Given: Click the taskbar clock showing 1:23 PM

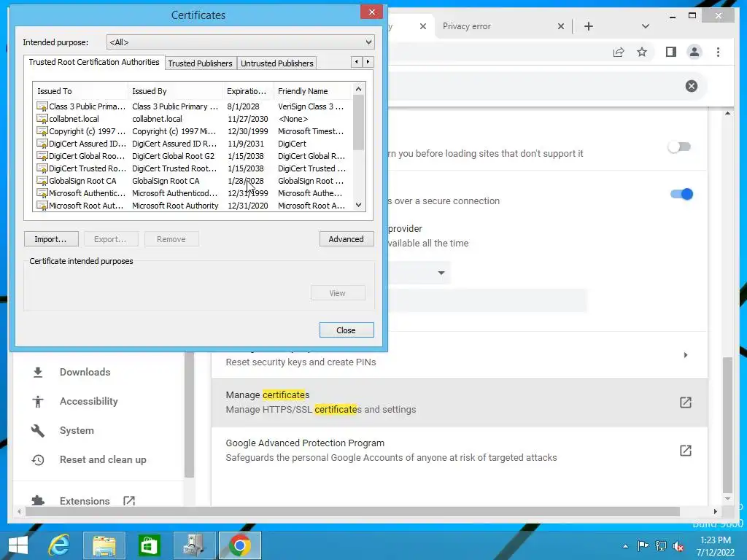Looking at the screenshot, I should pyautogui.click(x=715, y=545).
